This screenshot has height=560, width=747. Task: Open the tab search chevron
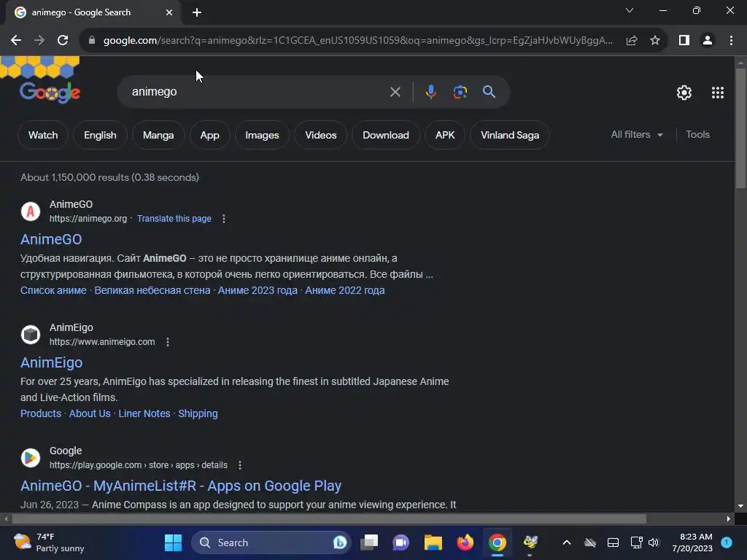(x=630, y=10)
